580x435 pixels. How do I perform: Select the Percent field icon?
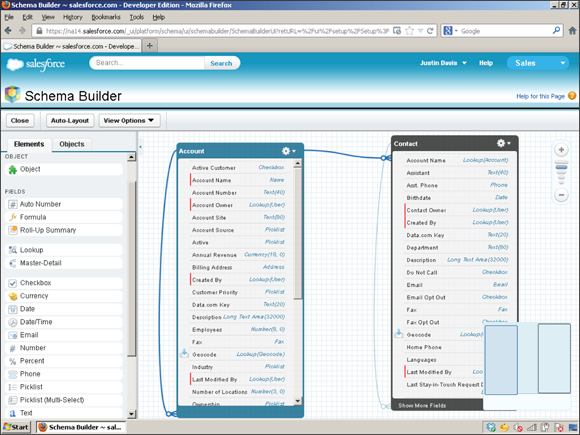[x=13, y=361]
